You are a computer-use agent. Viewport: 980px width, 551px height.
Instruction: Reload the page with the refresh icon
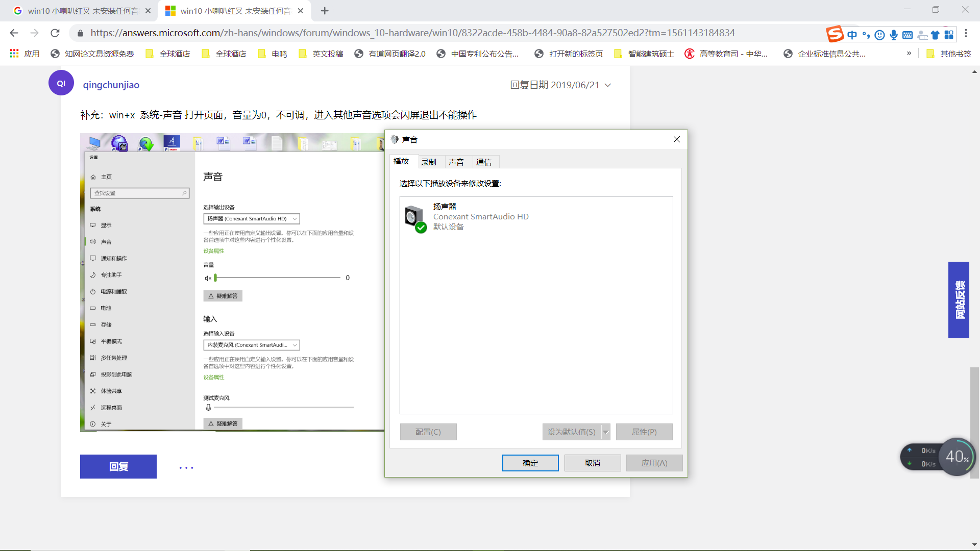pyautogui.click(x=55, y=33)
